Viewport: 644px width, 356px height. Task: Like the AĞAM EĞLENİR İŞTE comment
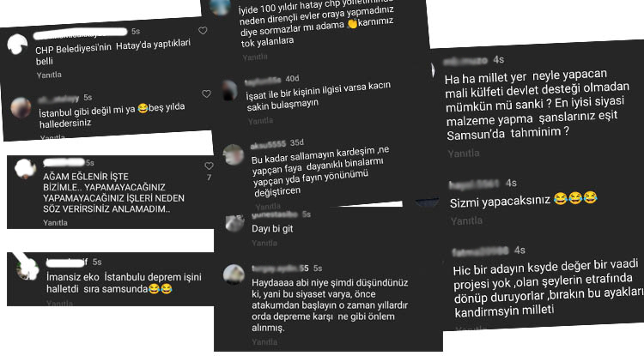(x=209, y=166)
